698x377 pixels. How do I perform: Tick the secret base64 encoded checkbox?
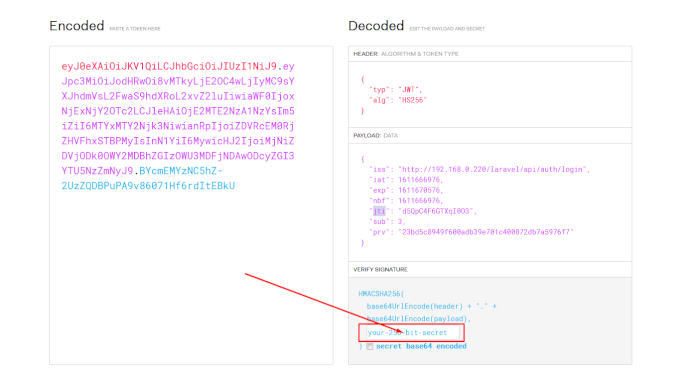click(x=369, y=347)
